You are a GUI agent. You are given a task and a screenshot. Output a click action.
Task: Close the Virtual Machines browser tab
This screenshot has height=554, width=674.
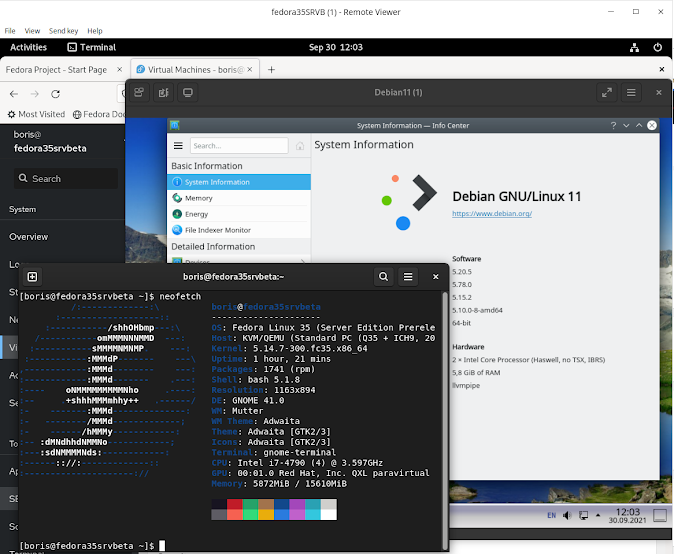[x=250, y=70]
